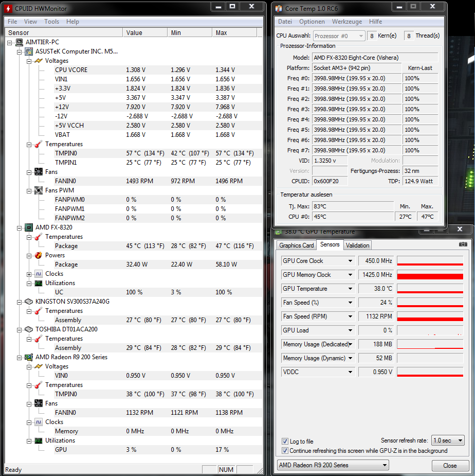Open the Sensor refresh rate dropdown
The width and height of the screenshot is (475, 476).
(x=448, y=440)
